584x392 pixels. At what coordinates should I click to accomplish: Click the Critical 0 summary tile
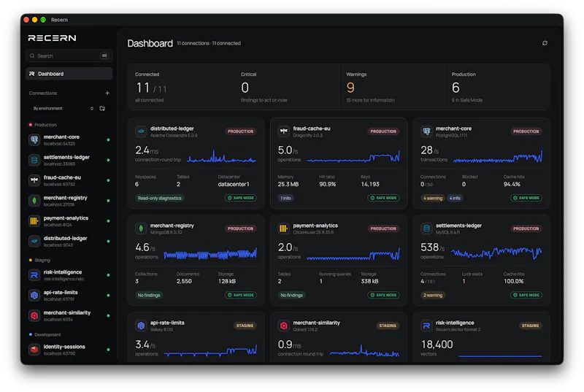286,87
